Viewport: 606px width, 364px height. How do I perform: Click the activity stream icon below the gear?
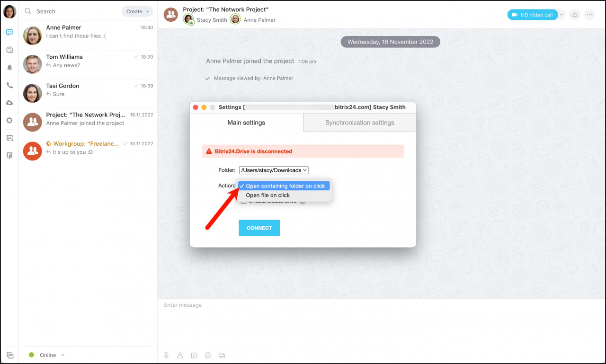(x=9, y=138)
